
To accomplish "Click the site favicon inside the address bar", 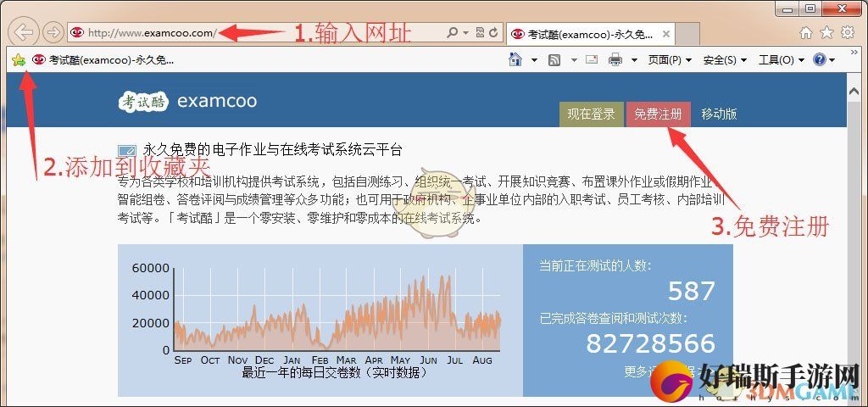I will [x=77, y=33].
